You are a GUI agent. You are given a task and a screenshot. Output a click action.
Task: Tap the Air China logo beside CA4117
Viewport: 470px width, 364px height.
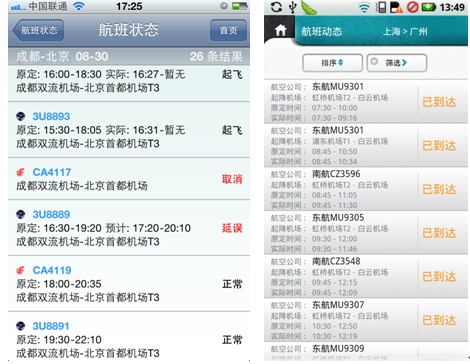(x=21, y=172)
